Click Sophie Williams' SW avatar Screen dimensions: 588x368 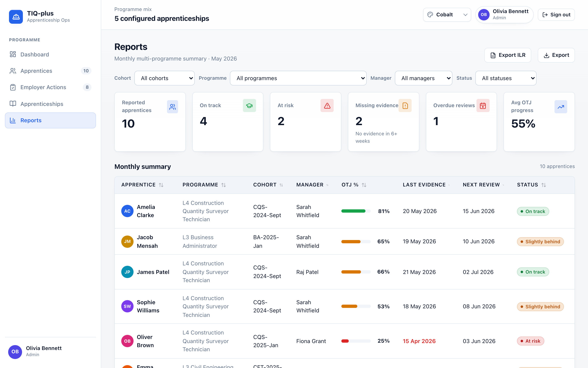(x=127, y=306)
